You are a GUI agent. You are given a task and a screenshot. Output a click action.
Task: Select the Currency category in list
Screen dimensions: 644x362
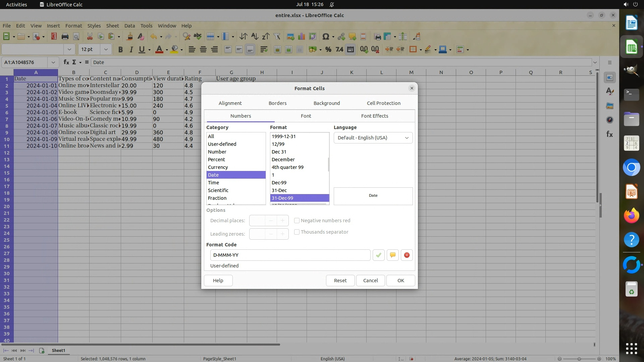click(x=218, y=167)
